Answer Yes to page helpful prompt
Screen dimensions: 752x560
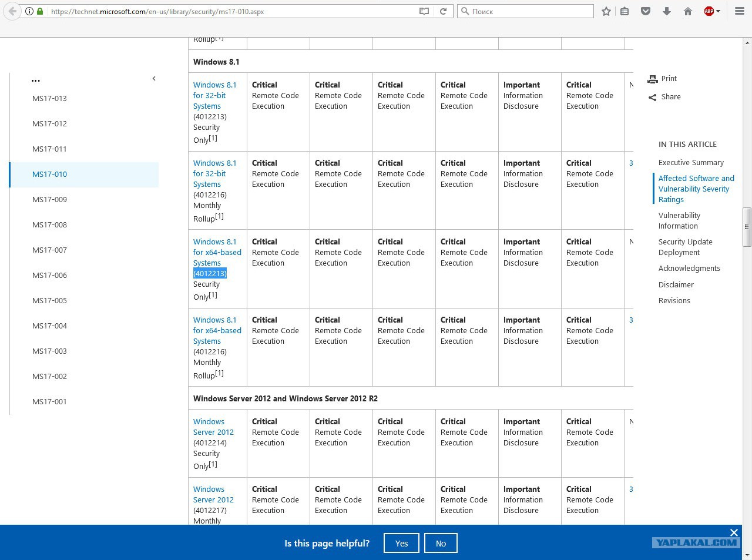click(401, 543)
